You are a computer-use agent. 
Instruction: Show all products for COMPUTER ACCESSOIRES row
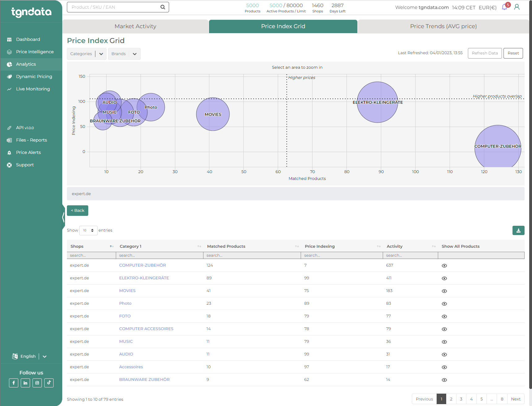(444, 329)
